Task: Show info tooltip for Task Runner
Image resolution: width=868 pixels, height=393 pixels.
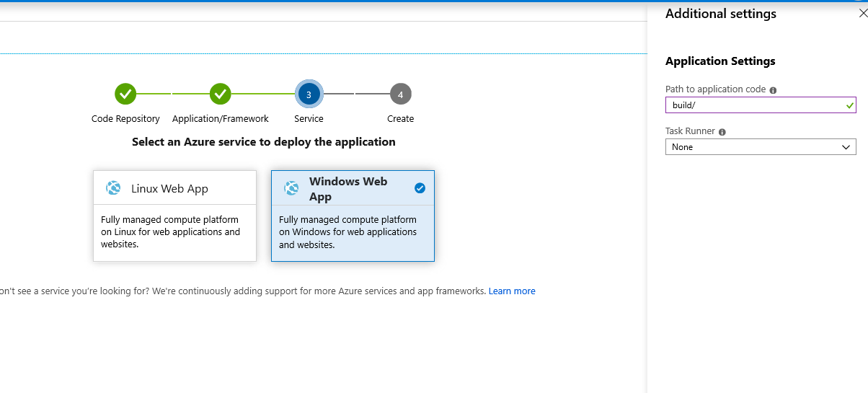Action: pos(722,132)
